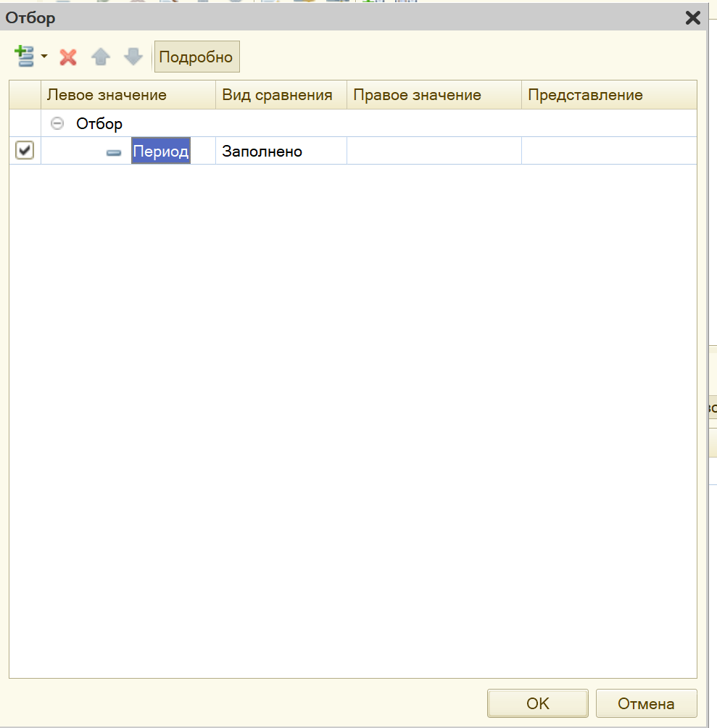This screenshot has height=728, width=717.
Task: Click the Представление cell in the Период row
Action: [609, 151]
